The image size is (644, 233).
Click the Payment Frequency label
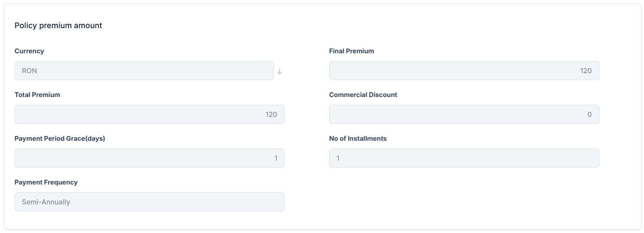pyautogui.click(x=46, y=182)
